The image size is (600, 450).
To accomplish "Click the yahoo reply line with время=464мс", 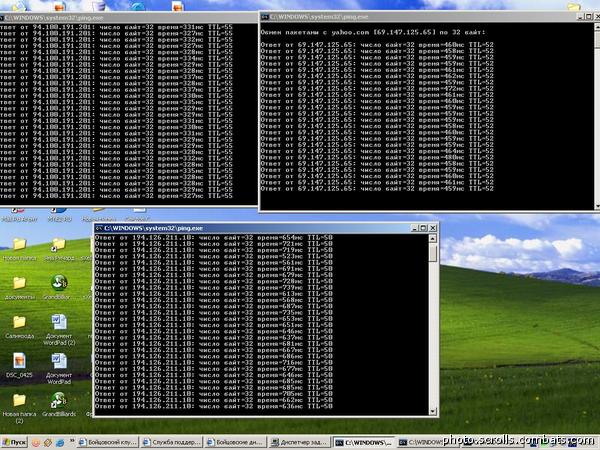I will 377,151.
